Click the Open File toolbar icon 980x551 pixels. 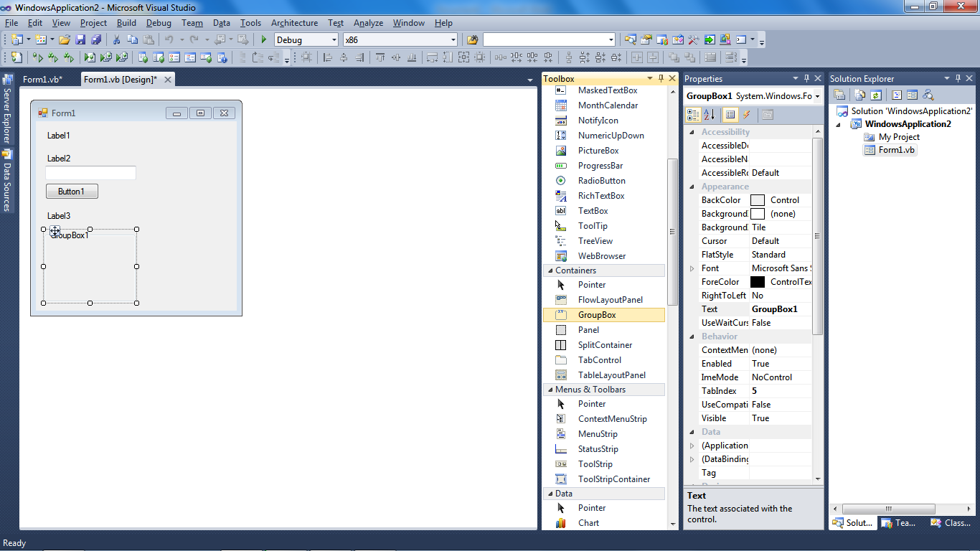coord(63,39)
